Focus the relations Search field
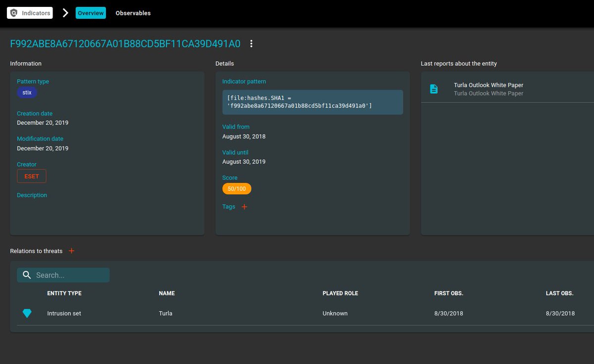594x364 pixels. click(63, 275)
